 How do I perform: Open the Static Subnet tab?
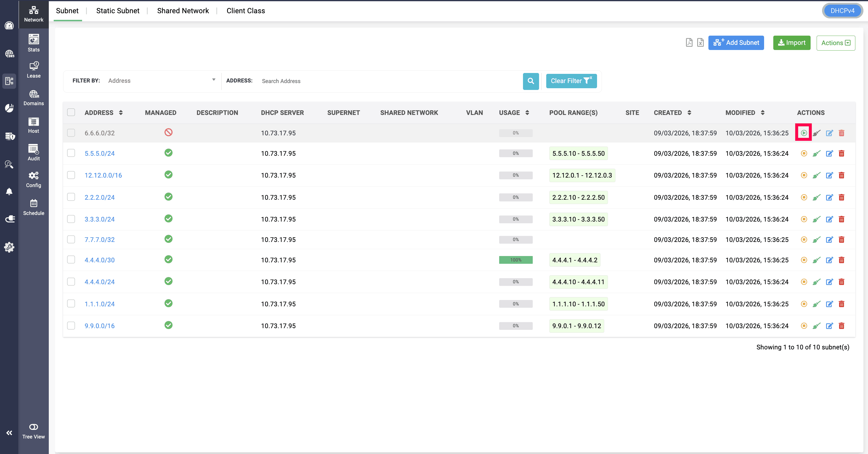click(x=118, y=11)
